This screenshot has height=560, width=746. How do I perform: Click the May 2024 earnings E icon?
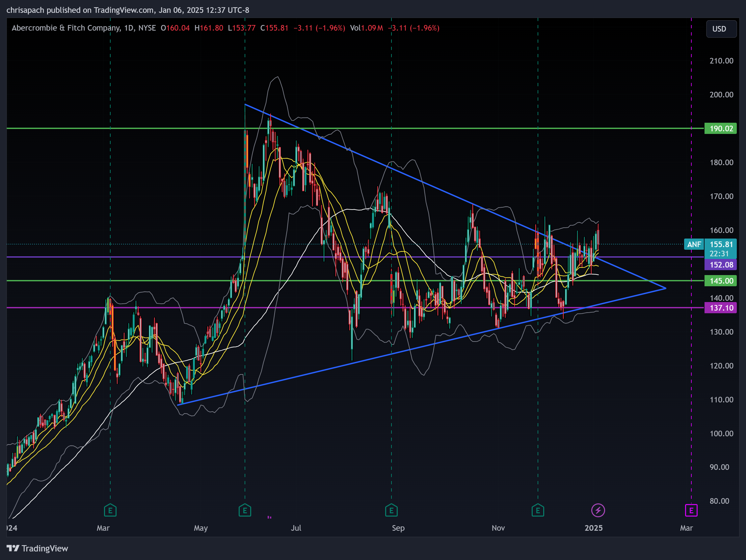click(x=245, y=510)
